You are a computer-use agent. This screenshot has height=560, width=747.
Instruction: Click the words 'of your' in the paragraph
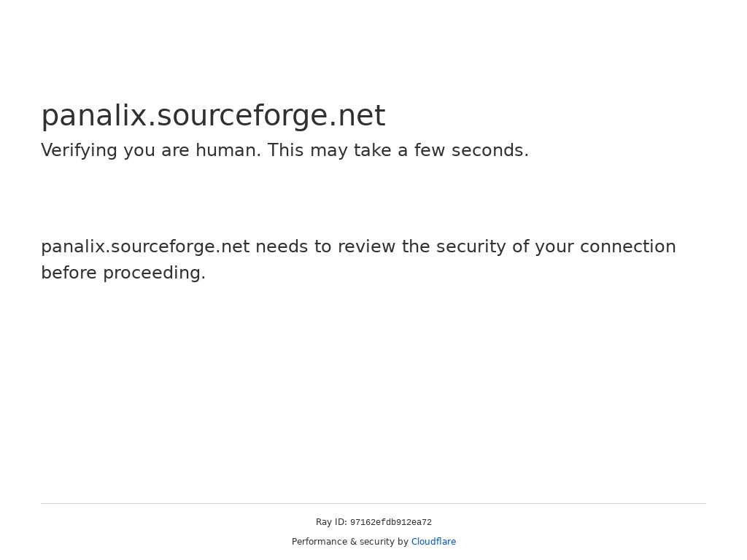(x=543, y=248)
